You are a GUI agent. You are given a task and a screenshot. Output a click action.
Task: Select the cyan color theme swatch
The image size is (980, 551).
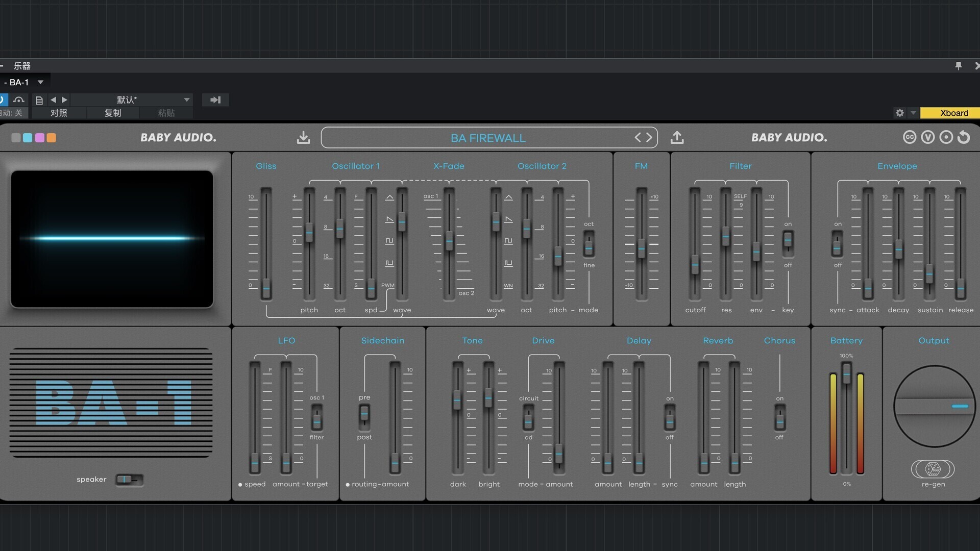[x=28, y=138]
